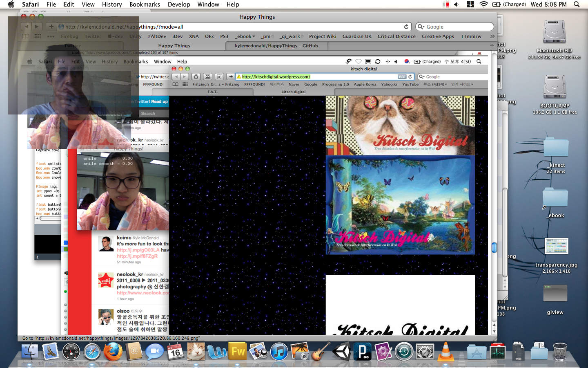Open the Develop menu
Screen dimensions: 588x368
[x=179, y=4]
